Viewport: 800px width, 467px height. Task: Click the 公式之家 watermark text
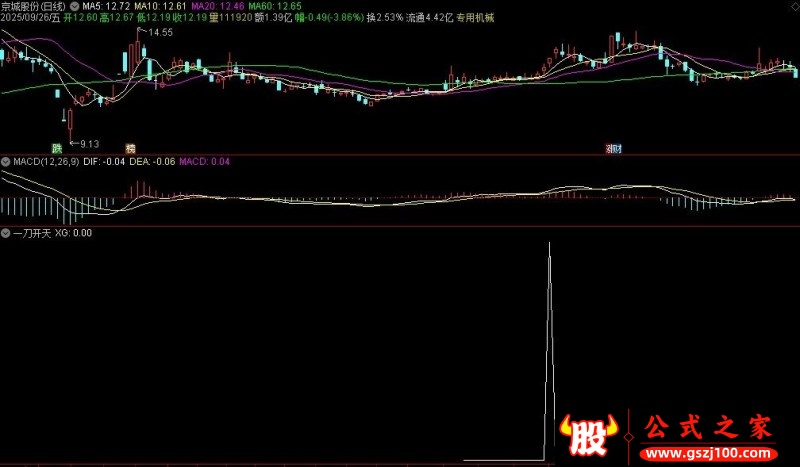[x=707, y=428]
